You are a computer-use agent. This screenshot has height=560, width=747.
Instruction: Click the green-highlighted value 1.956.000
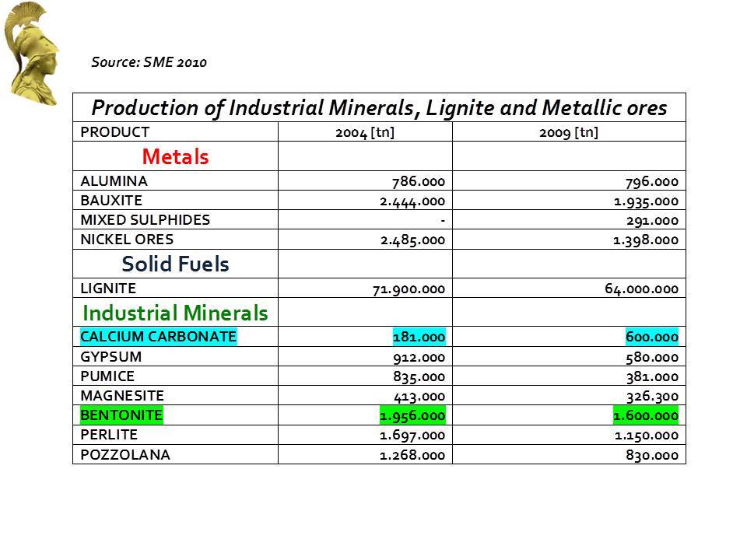[412, 415]
